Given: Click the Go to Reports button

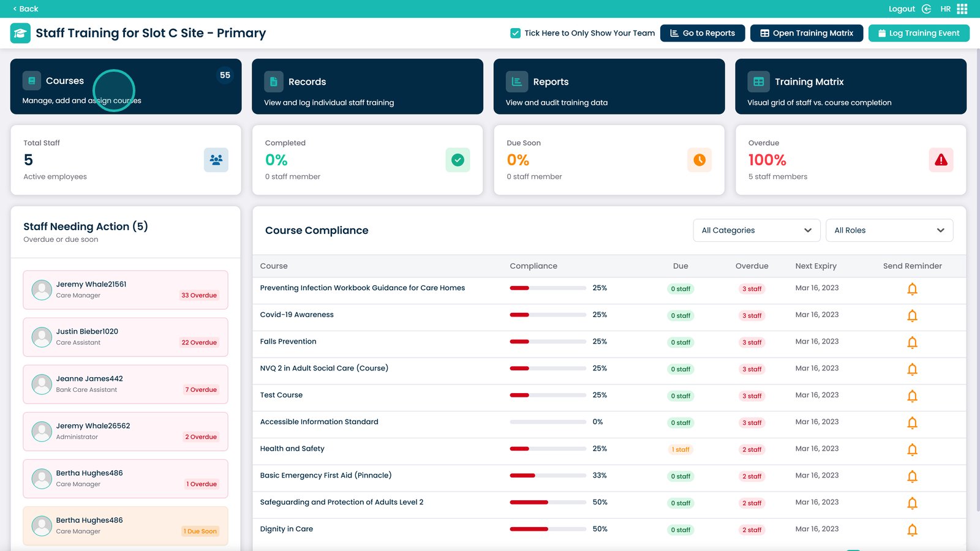Looking at the screenshot, I should (702, 33).
